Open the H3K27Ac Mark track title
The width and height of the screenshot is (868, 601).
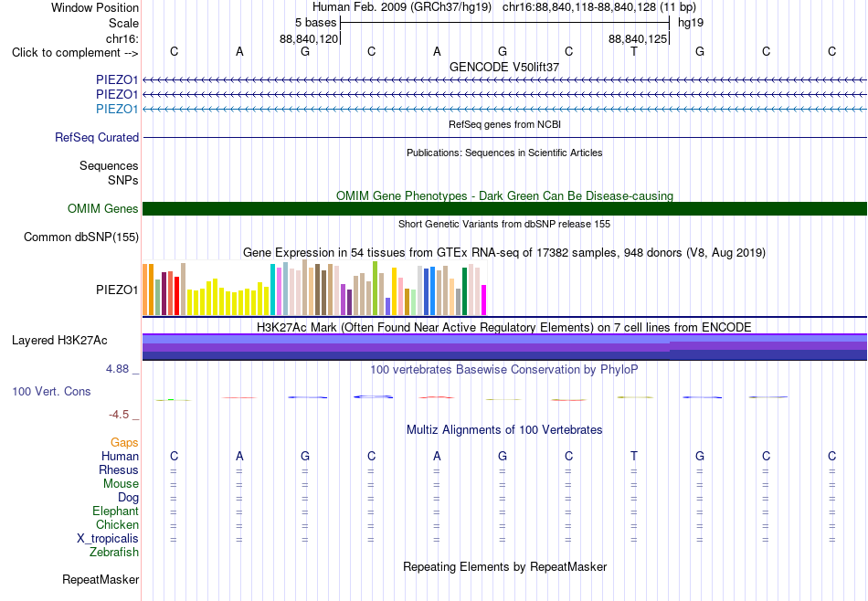[504, 328]
